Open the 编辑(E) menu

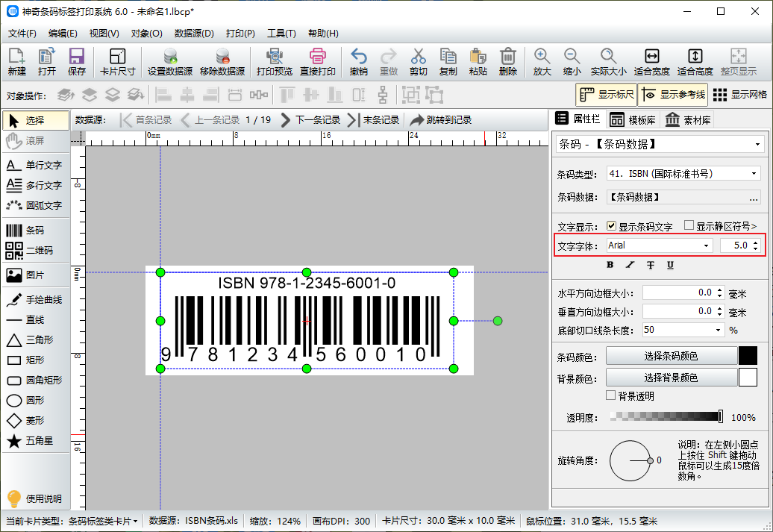63,34
